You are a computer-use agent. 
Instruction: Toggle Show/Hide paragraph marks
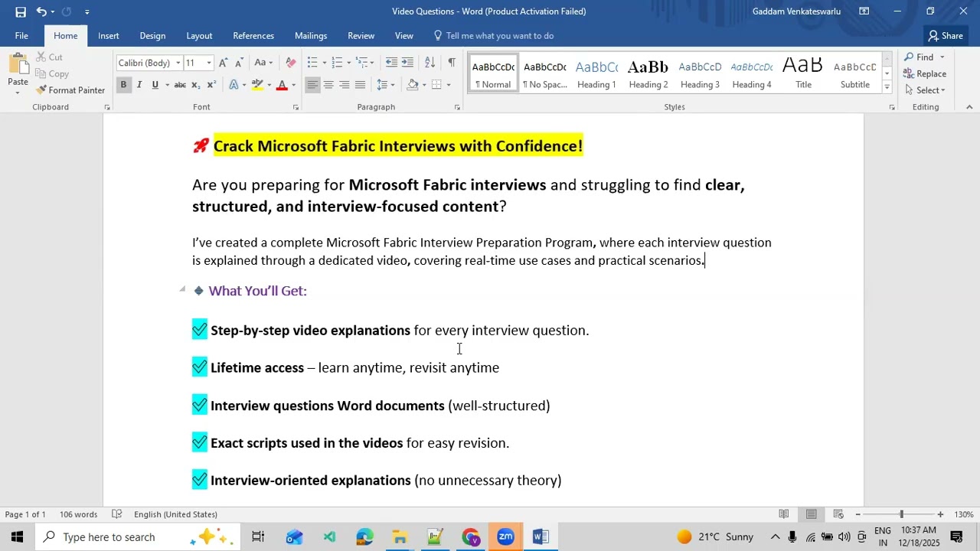click(x=452, y=63)
